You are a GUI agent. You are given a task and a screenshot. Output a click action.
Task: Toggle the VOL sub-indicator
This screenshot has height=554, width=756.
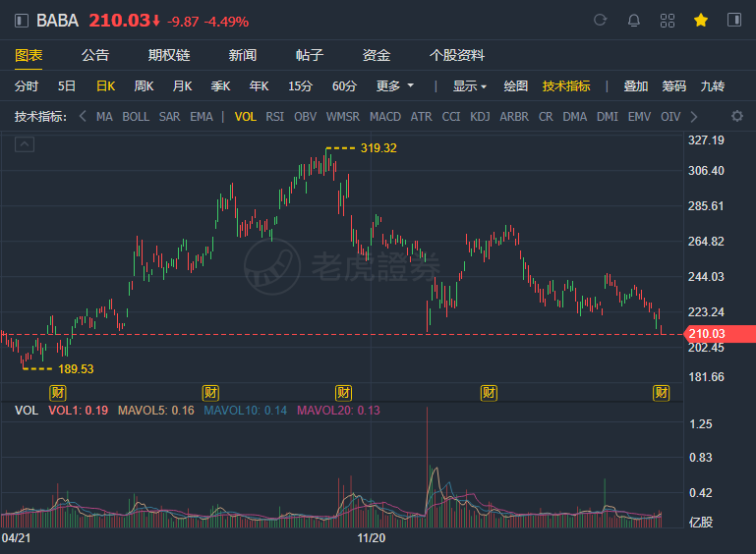point(246,117)
